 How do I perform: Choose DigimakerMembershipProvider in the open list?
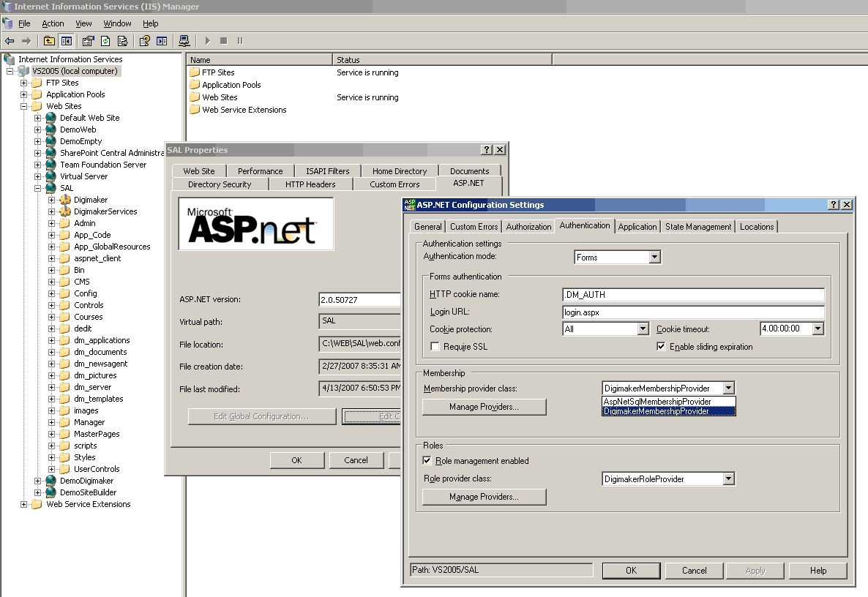click(669, 411)
